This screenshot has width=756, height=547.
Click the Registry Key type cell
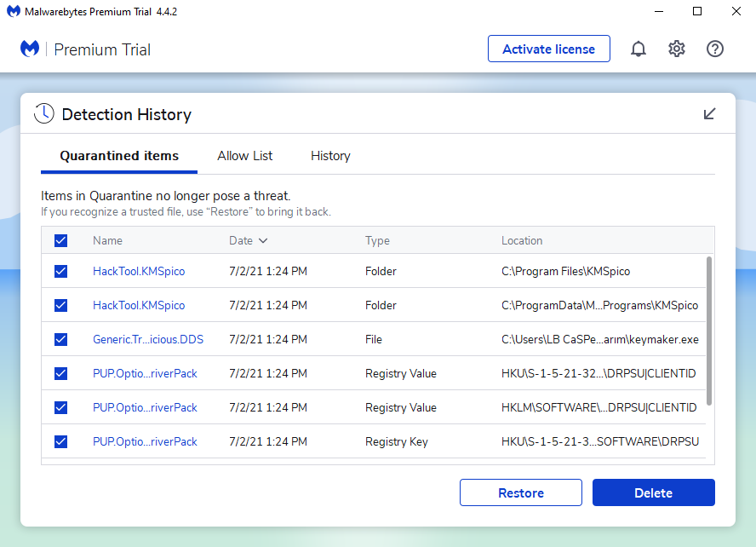[397, 442]
